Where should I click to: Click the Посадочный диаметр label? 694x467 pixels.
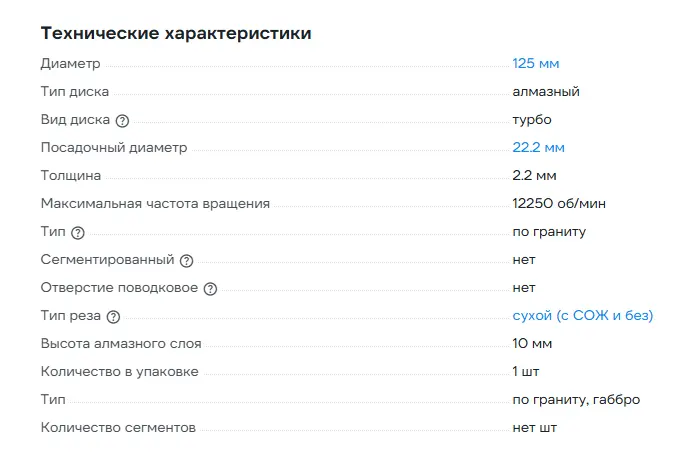click(x=114, y=148)
